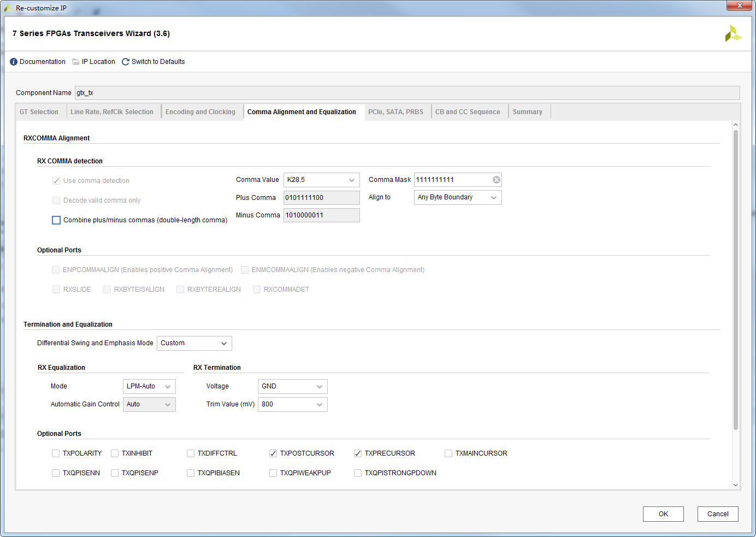Open the RX Termination Voltage dropdown
The height and width of the screenshot is (537, 756).
point(292,386)
